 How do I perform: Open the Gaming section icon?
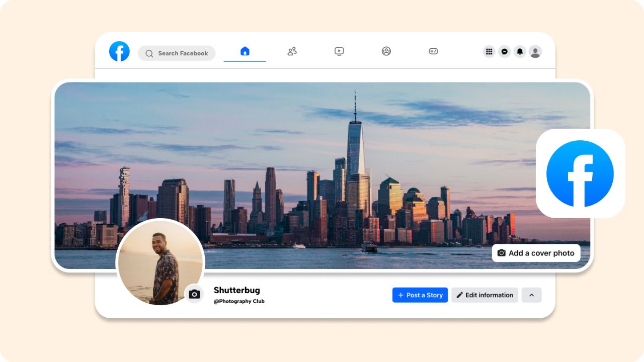click(433, 51)
